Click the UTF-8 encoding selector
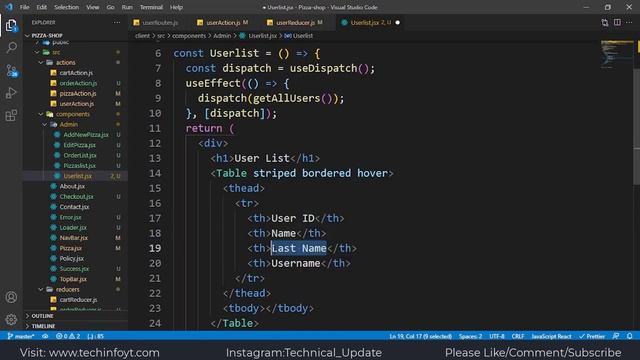 click(x=497, y=336)
